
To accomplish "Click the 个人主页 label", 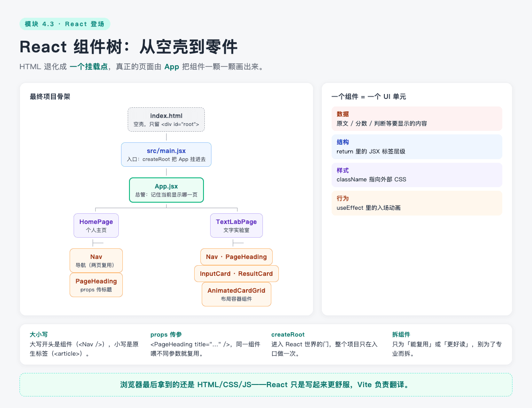I will (x=96, y=230).
